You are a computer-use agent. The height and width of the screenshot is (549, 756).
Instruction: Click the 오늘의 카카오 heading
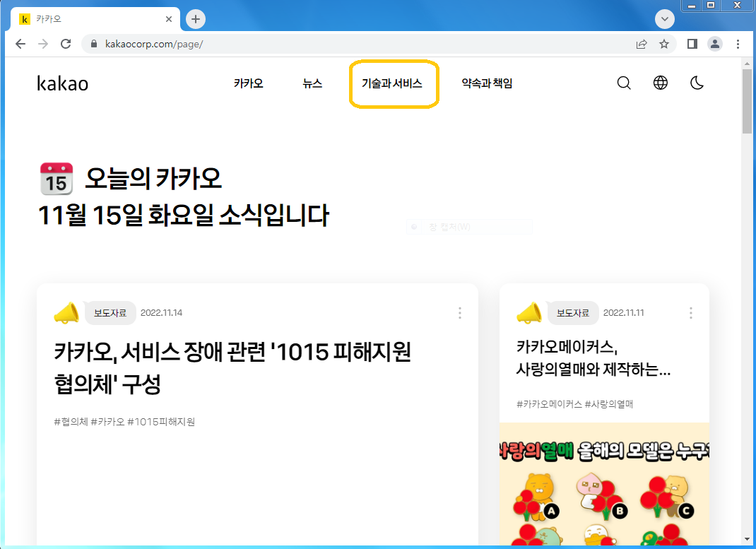point(153,178)
